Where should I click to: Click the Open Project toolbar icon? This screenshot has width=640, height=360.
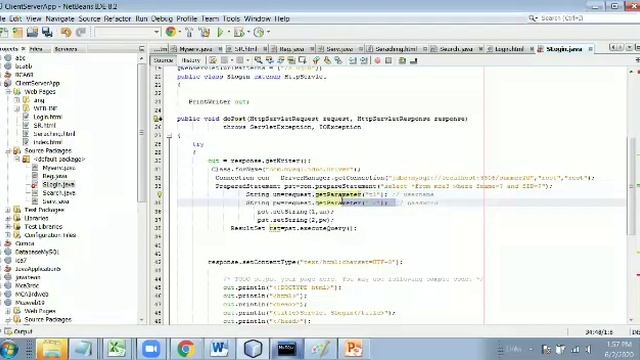(x=18, y=32)
